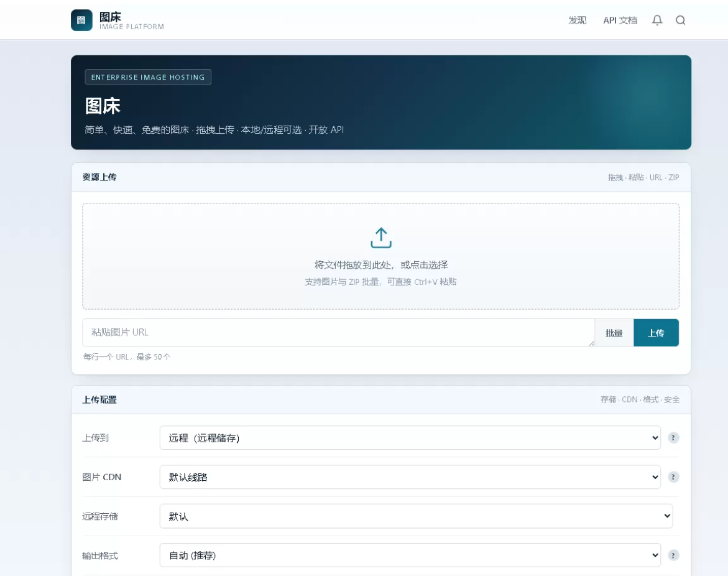Click the 远程存储 row label
This screenshot has height=576, width=728.
[x=100, y=516]
